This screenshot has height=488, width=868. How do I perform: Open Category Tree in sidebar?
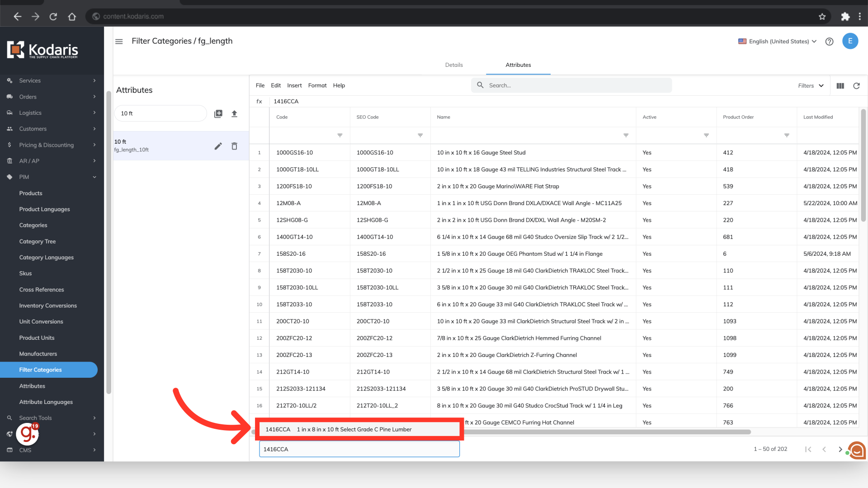click(38, 241)
